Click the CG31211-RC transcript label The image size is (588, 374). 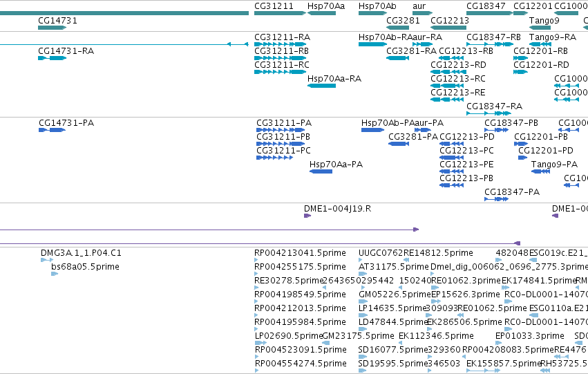(x=282, y=65)
